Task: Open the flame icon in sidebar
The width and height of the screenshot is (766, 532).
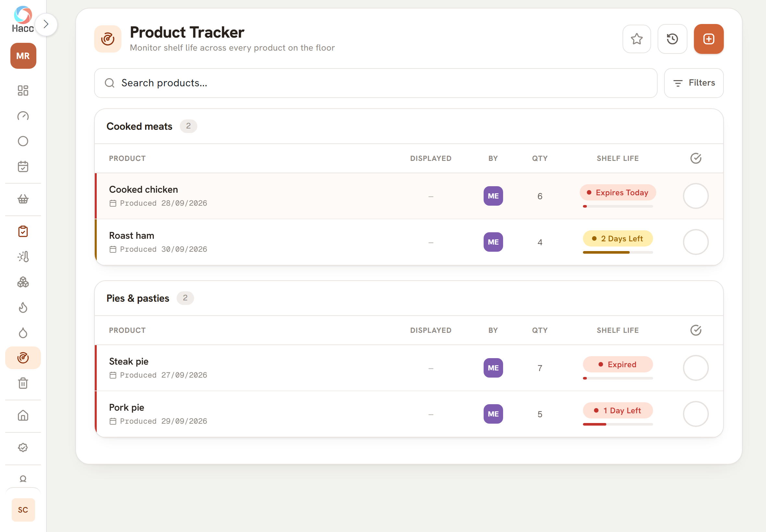Action: (23, 307)
